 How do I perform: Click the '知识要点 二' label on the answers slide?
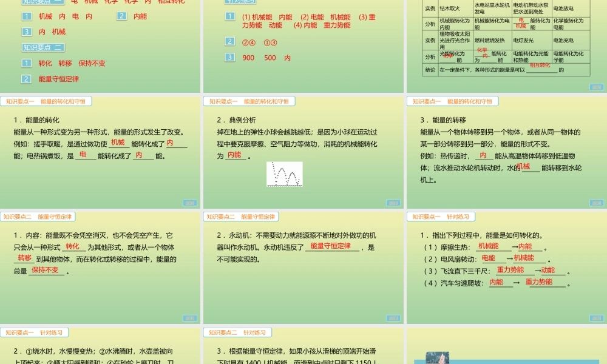pos(42,47)
